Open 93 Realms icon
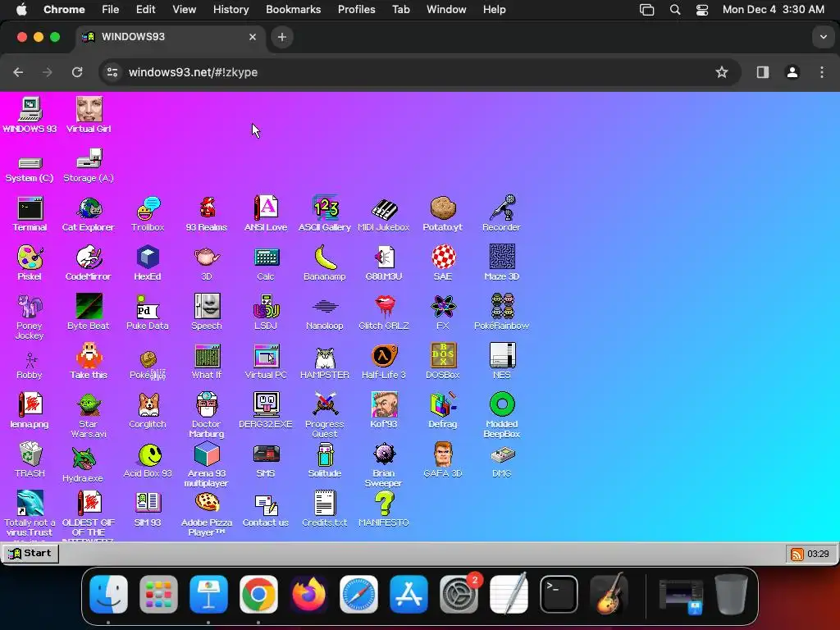The image size is (840, 630). pyautogui.click(x=207, y=214)
